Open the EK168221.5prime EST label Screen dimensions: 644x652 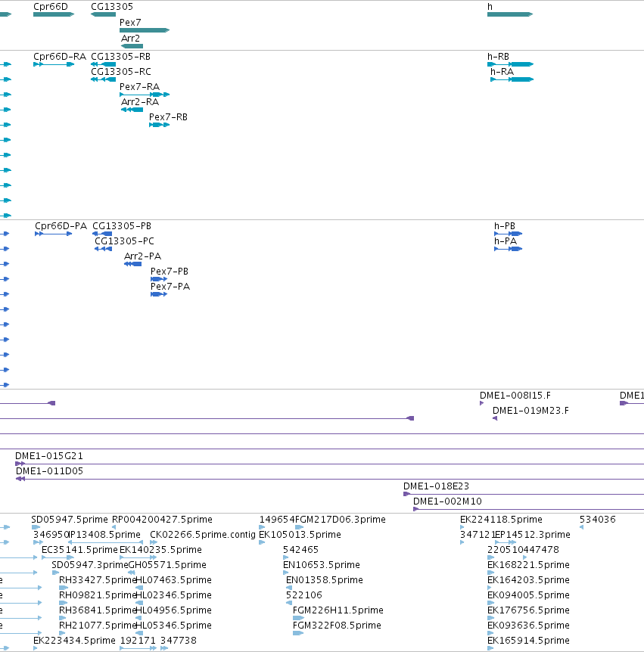point(528,565)
